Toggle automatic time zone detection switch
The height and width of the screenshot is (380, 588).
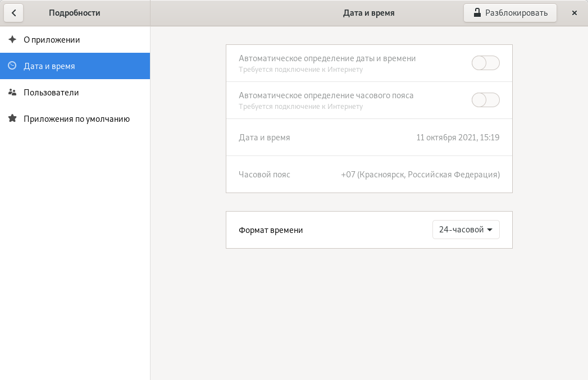tap(485, 100)
